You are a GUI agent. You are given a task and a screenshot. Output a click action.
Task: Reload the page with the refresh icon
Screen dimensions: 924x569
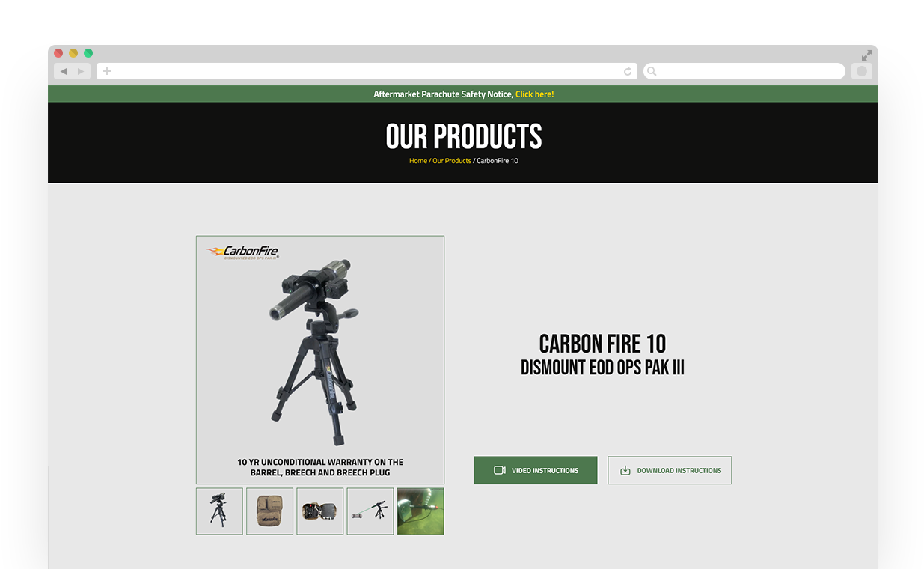click(628, 71)
